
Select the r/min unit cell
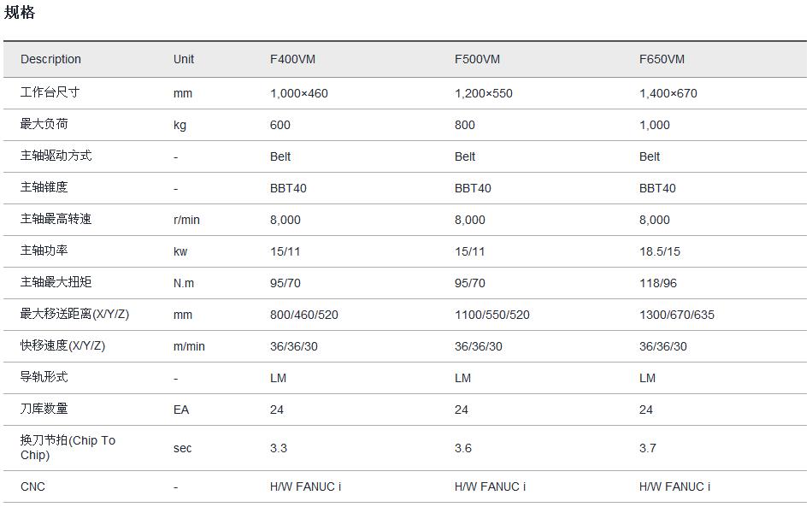(x=186, y=220)
